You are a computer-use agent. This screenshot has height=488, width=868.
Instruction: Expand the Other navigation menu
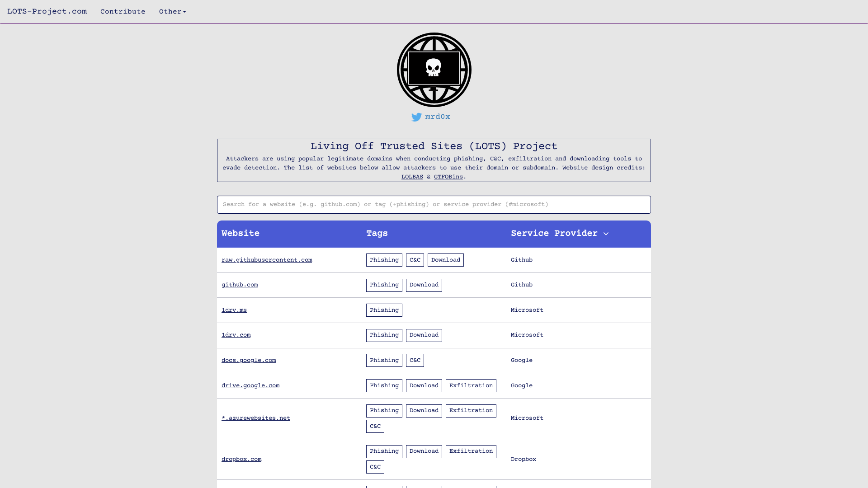(x=172, y=11)
